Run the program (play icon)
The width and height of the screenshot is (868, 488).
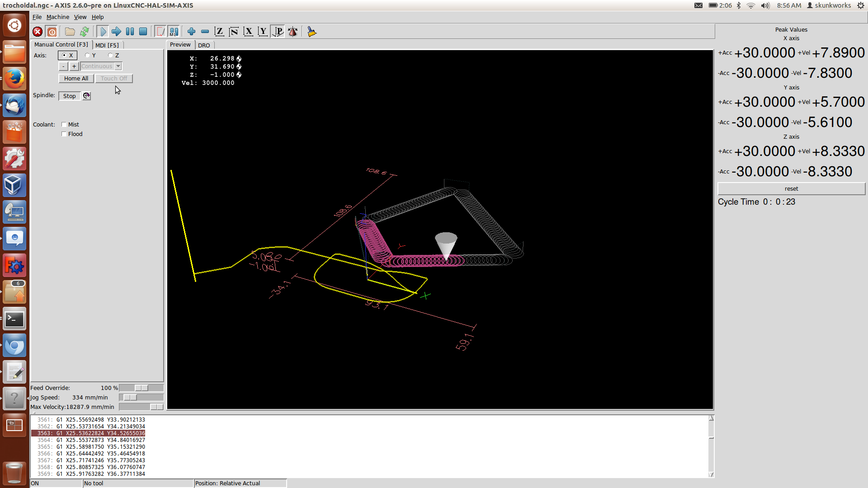(103, 32)
